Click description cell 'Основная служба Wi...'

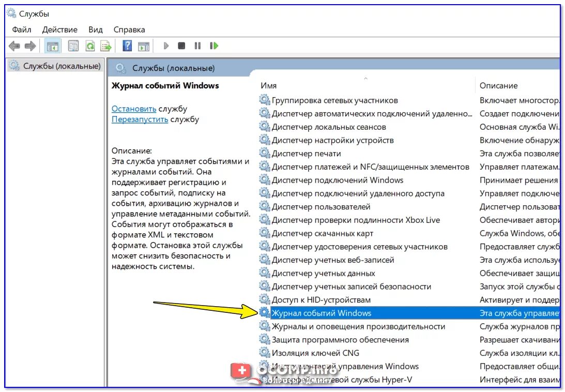click(519, 127)
